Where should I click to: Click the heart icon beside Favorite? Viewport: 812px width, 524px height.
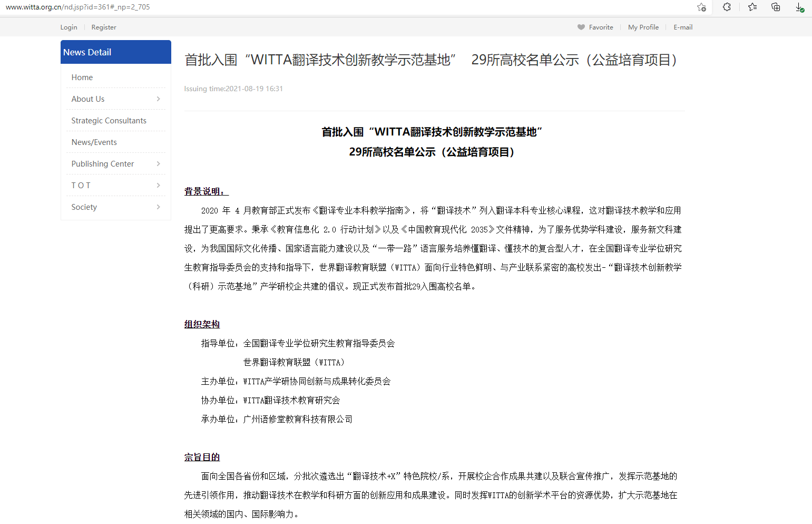pyautogui.click(x=581, y=27)
